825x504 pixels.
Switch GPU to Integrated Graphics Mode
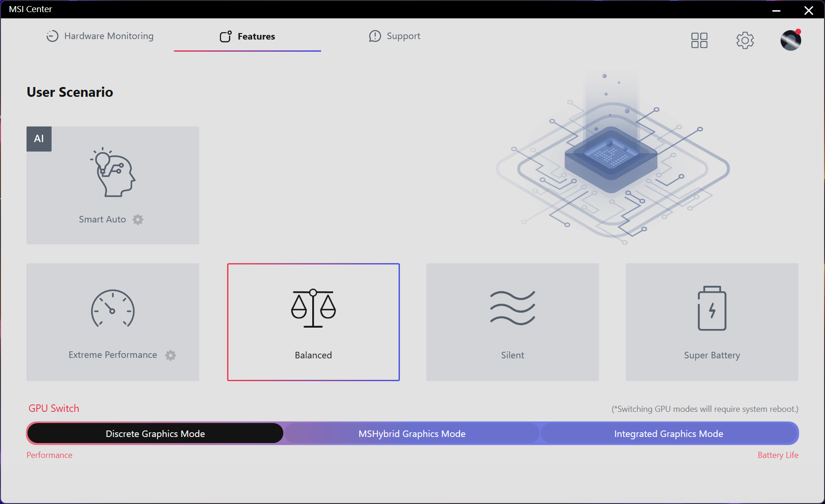669,433
